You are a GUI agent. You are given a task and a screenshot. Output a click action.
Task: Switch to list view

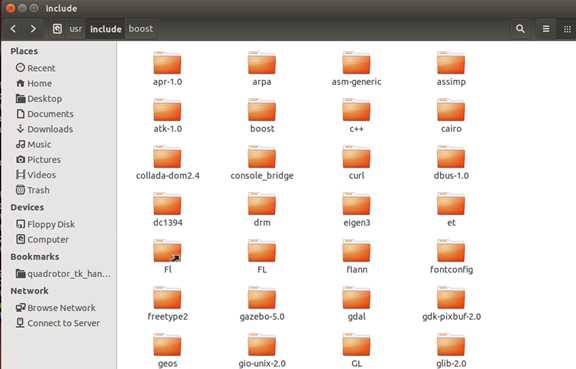[x=546, y=29]
